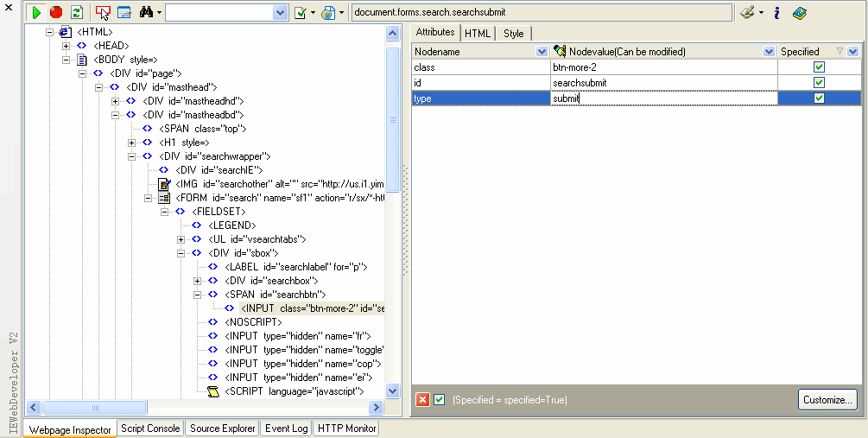This screenshot has width=868, height=438.
Task: Click the blue info icon
Action: 776,13
